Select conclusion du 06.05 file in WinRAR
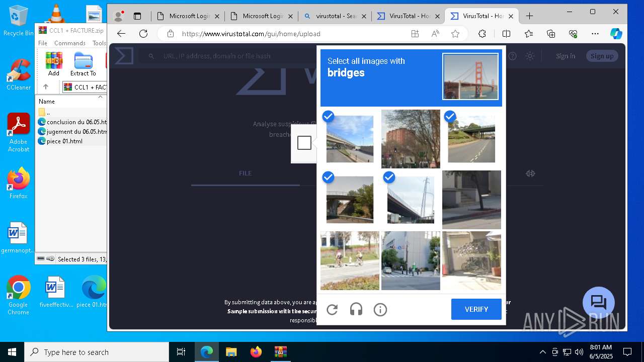Viewport: 644px width, 362px height. pyautogui.click(x=72, y=122)
